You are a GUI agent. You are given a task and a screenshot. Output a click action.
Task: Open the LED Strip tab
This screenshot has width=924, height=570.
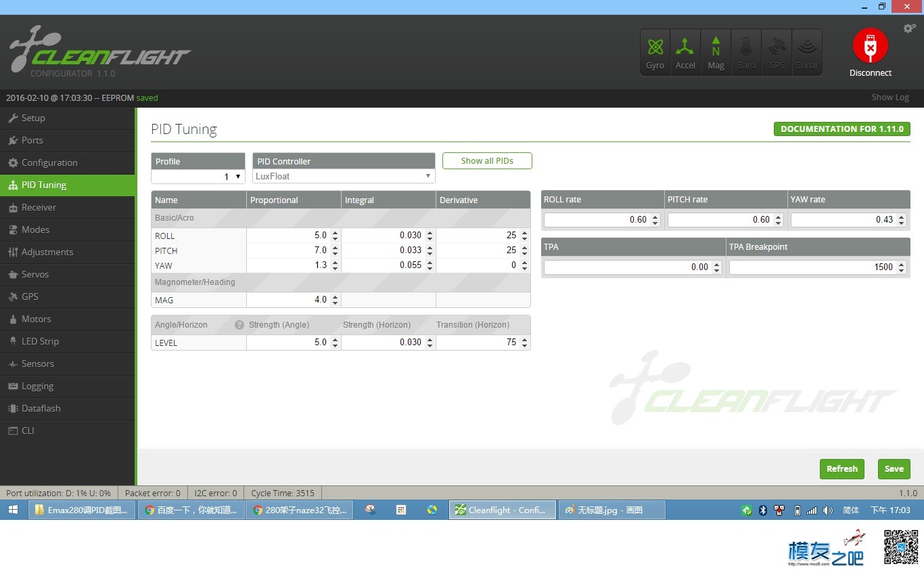(68, 341)
